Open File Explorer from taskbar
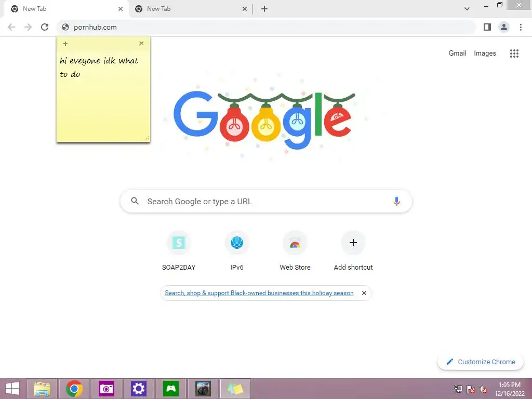This screenshot has height=399, width=532. click(x=42, y=389)
